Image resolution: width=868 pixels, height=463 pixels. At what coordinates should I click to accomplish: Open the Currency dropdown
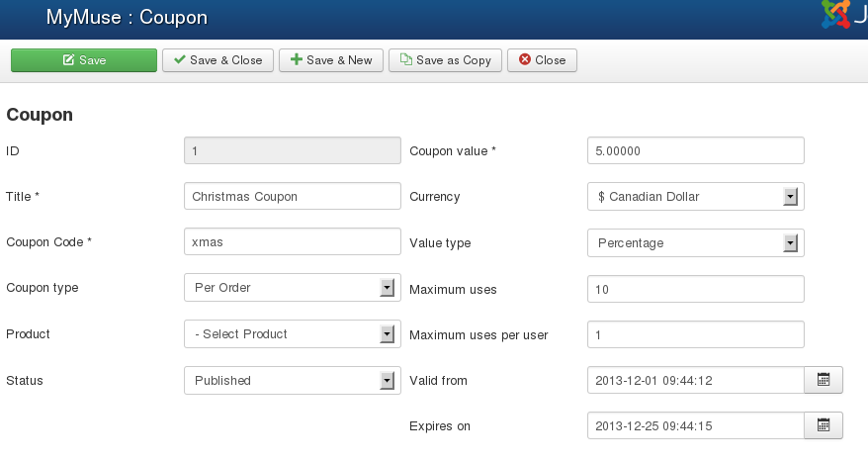pos(695,197)
